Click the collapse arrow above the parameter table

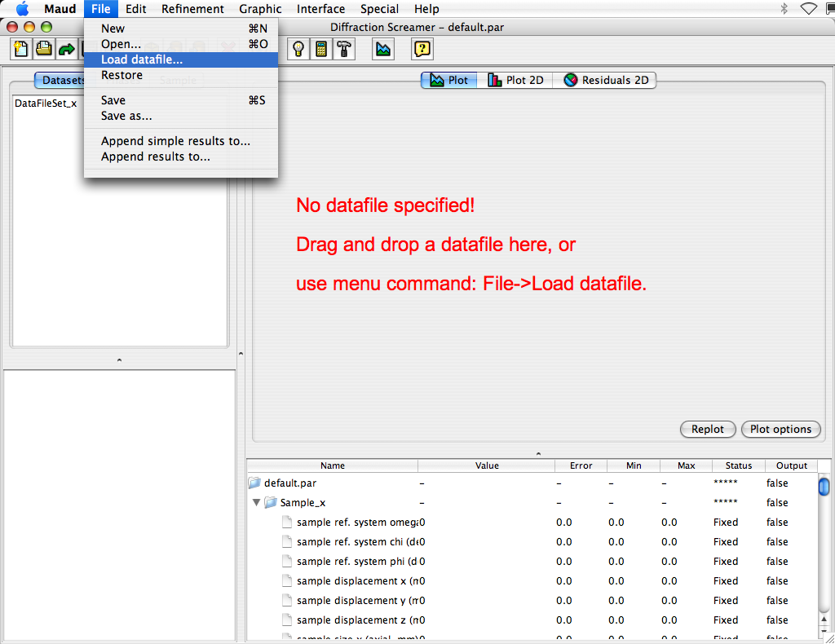click(537, 452)
